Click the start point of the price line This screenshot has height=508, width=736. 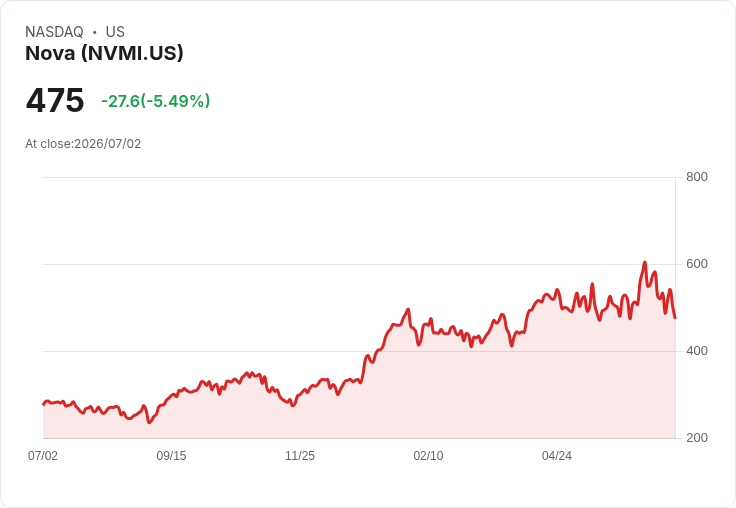(x=44, y=404)
